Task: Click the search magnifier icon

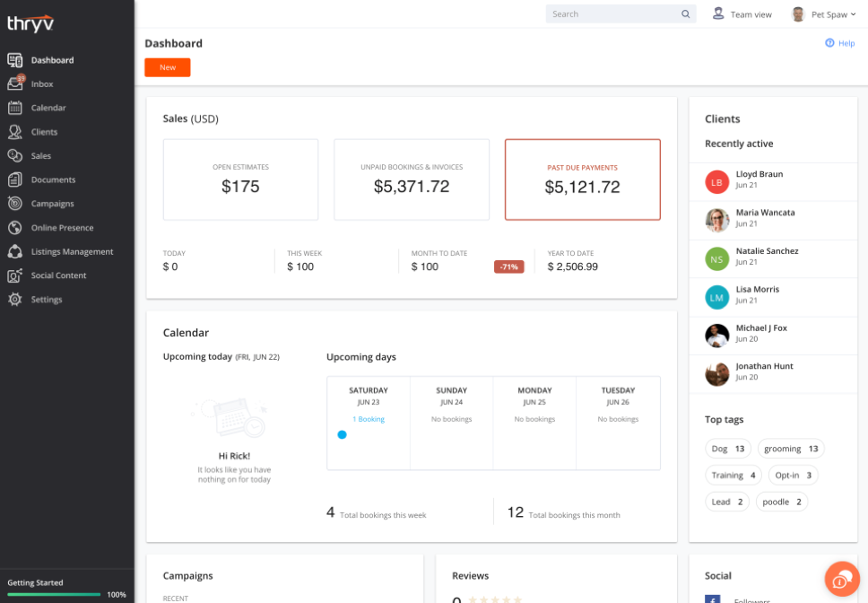Action: click(x=685, y=13)
